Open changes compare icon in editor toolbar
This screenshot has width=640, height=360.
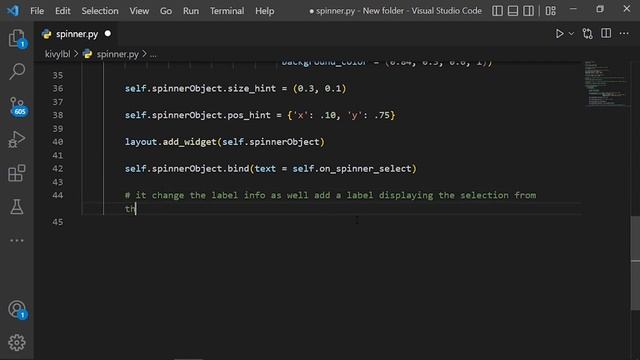(587, 33)
